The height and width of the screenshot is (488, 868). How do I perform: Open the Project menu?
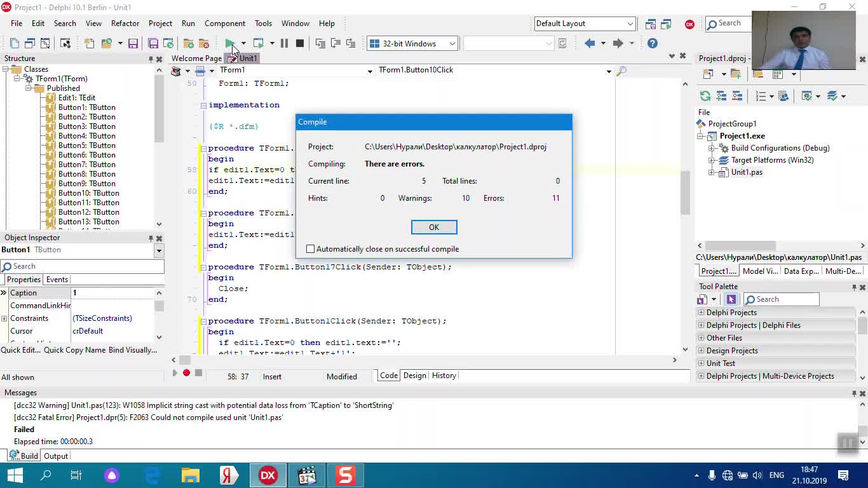click(160, 24)
